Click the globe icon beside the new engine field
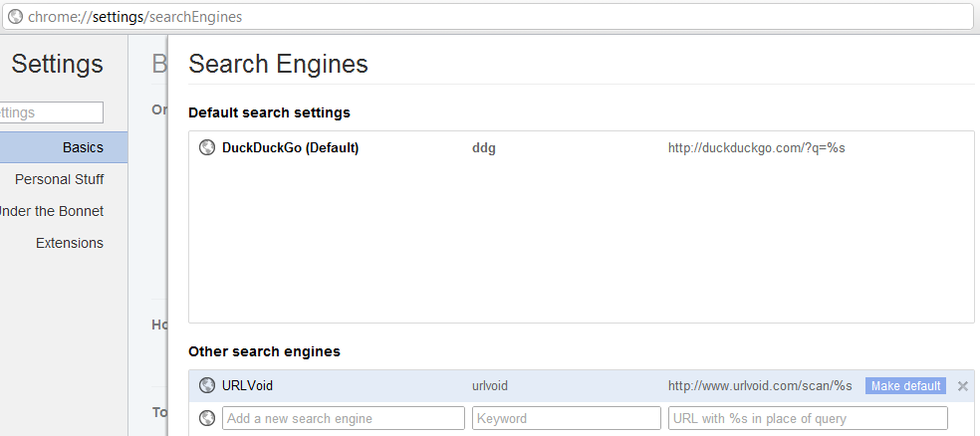Viewport: 980px width, 436px height. tap(207, 418)
